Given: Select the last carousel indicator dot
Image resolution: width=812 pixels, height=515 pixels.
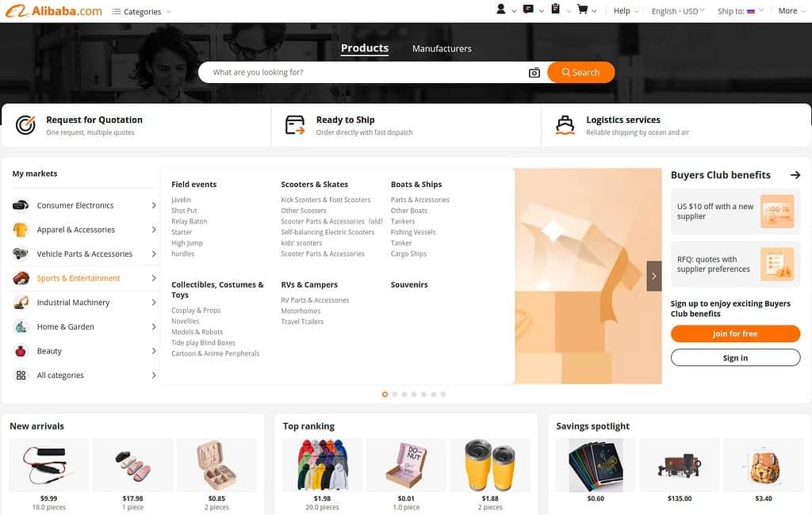Looking at the screenshot, I should [443, 394].
